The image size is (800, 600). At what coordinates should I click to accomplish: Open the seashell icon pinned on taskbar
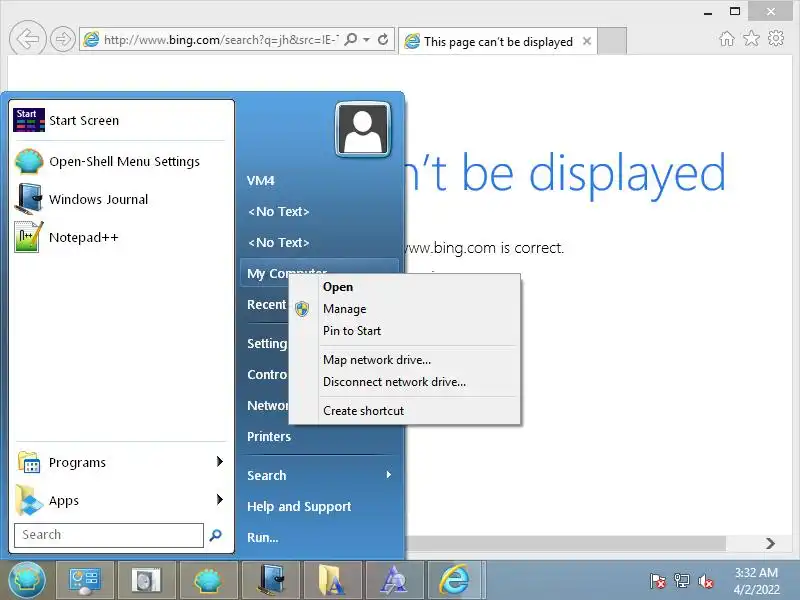coord(208,581)
